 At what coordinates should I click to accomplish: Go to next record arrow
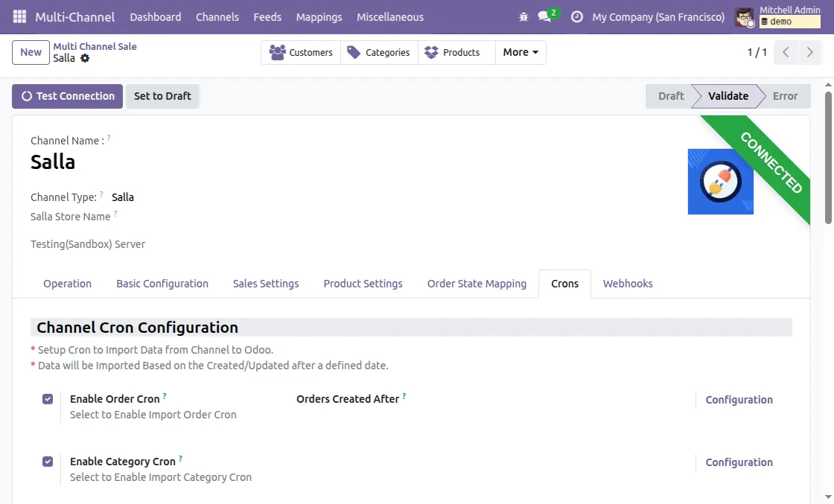pos(809,52)
